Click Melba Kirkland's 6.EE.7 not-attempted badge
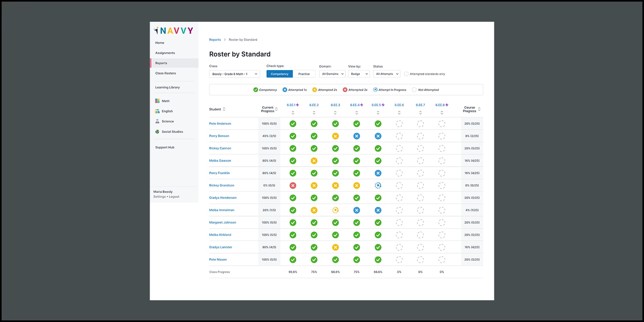This screenshot has height=322, width=644. (421, 235)
